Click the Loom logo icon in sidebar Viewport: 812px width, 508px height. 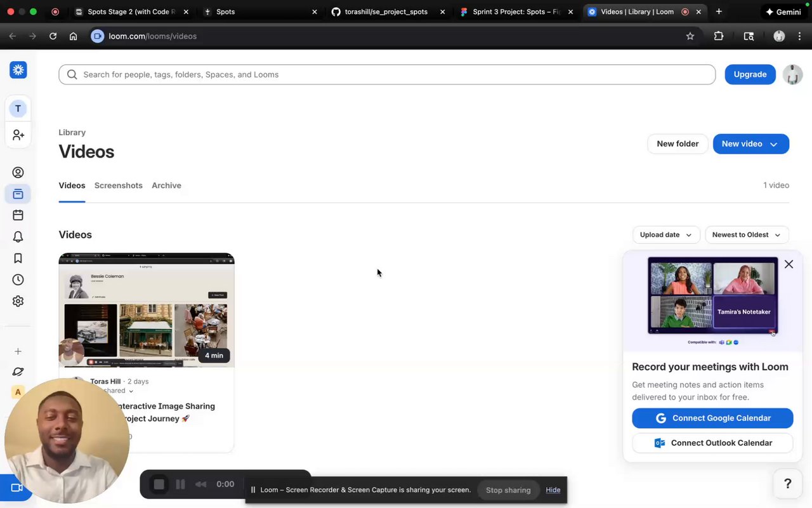point(18,70)
